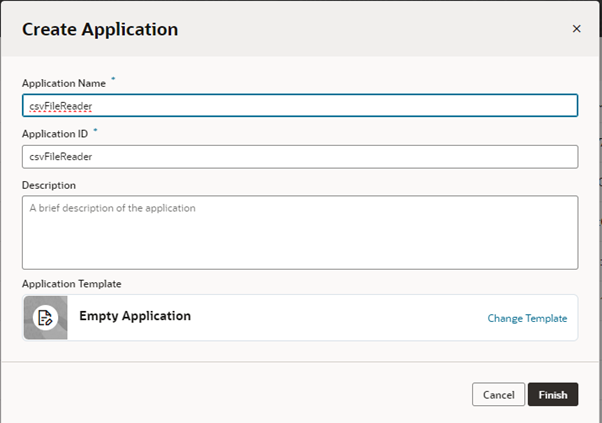Screen dimensions: 602x423
Task: Close the Create Application dialog with X
Action: pos(576,29)
